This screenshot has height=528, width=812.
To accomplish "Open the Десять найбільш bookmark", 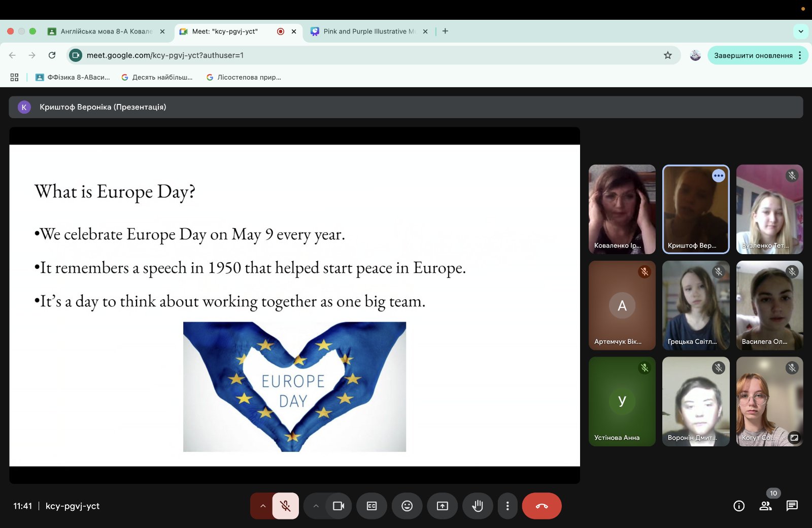I will click(x=157, y=77).
